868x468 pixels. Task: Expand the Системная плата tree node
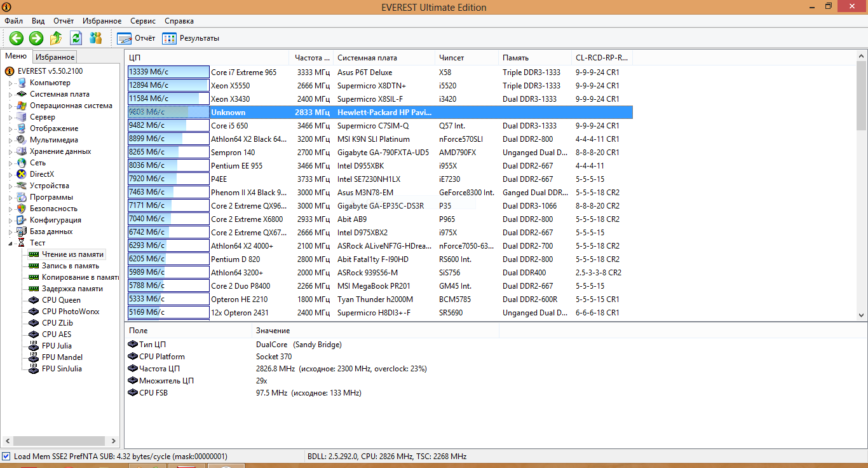[x=10, y=94]
